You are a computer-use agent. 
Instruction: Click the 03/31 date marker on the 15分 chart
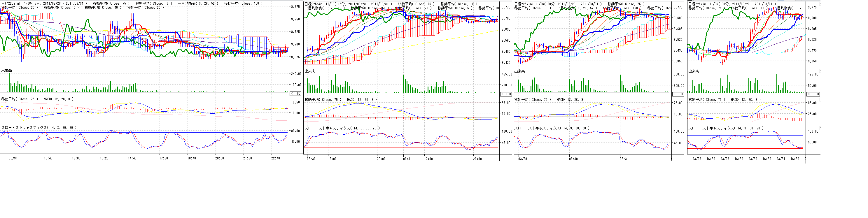pyautogui.click(x=407, y=159)
